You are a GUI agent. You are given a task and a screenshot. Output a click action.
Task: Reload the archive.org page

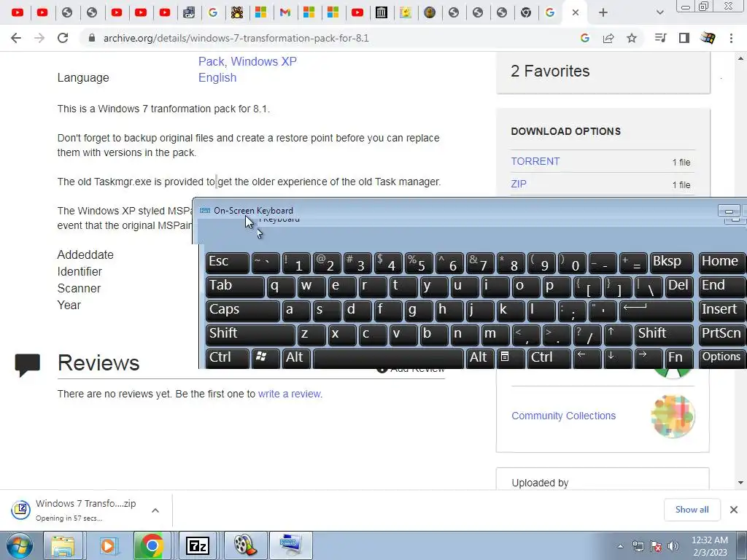pos(63,38)
